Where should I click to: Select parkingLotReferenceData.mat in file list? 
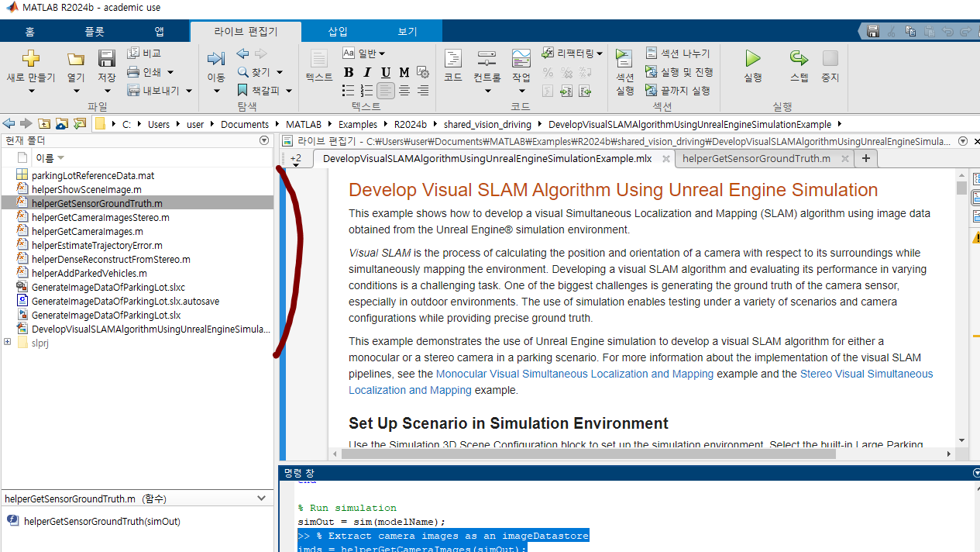[x=93, y=175]
